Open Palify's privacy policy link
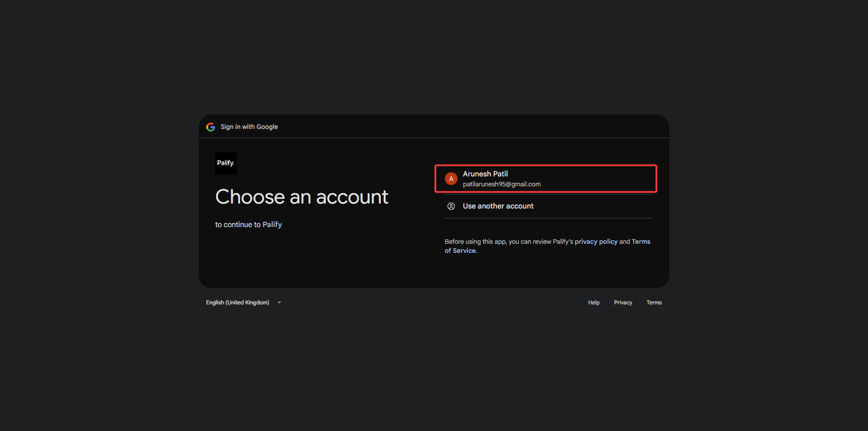 point(596,242)
